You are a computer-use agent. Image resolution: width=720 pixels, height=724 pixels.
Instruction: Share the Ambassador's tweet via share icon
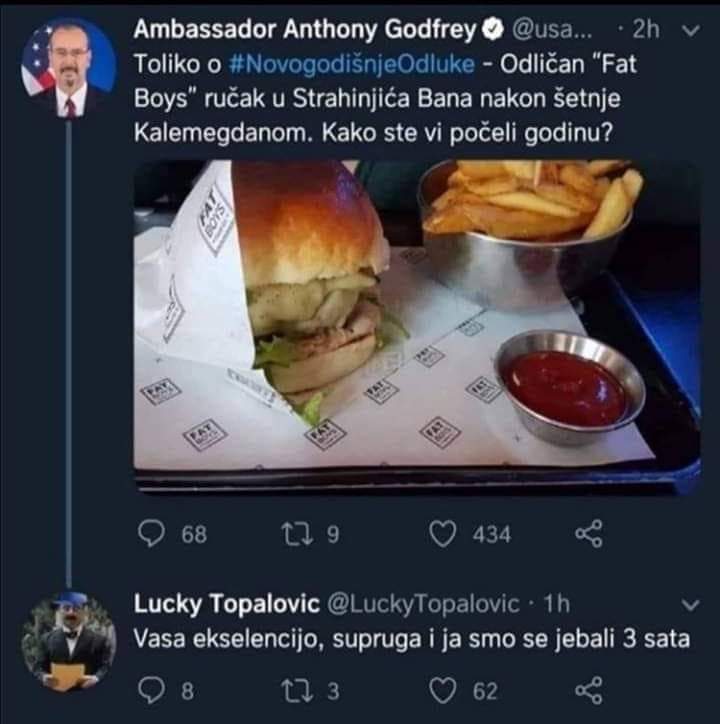[589, 534]
